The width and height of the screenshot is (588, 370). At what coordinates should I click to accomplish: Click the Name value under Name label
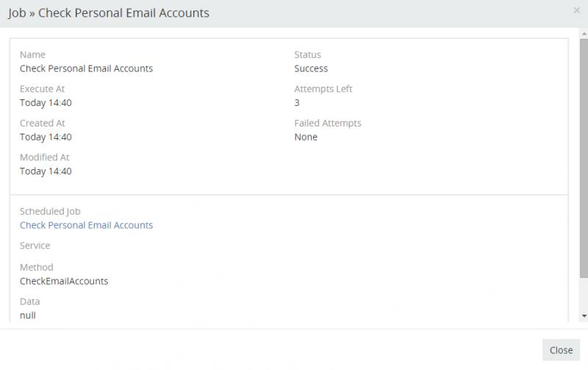86,68
